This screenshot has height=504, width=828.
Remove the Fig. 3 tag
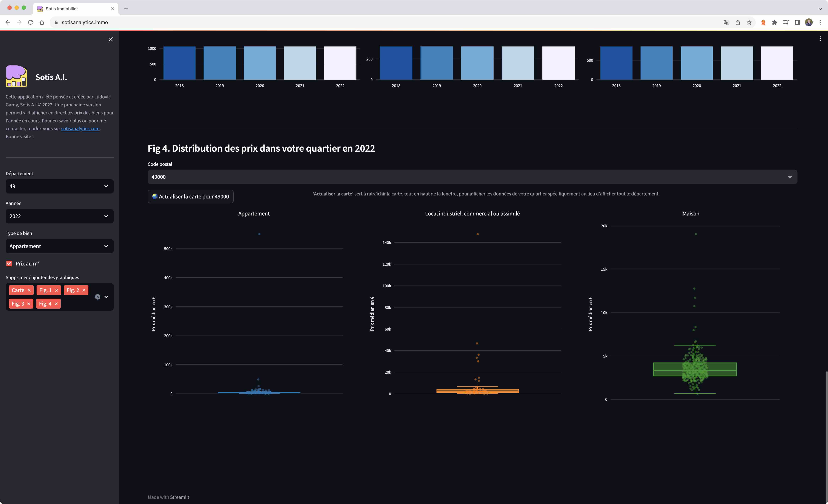click(29, 304)
